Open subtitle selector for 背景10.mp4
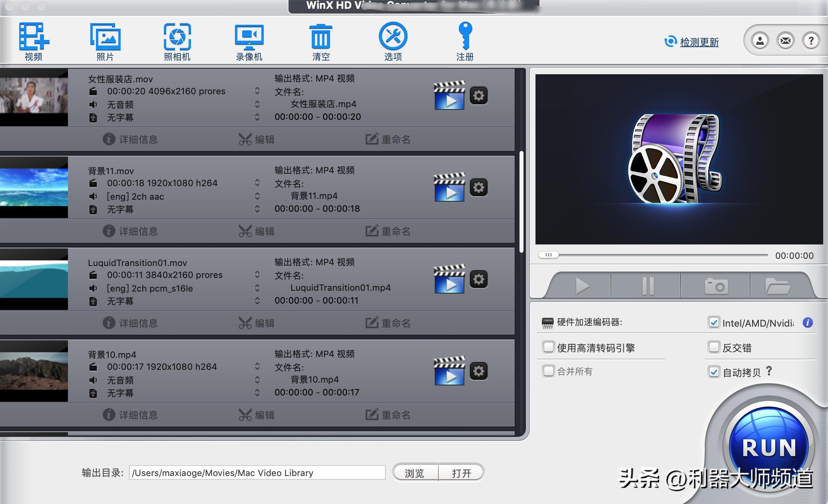Image resolution: width=828 pixels, height=504 pixels. click(x=257, y=393)
